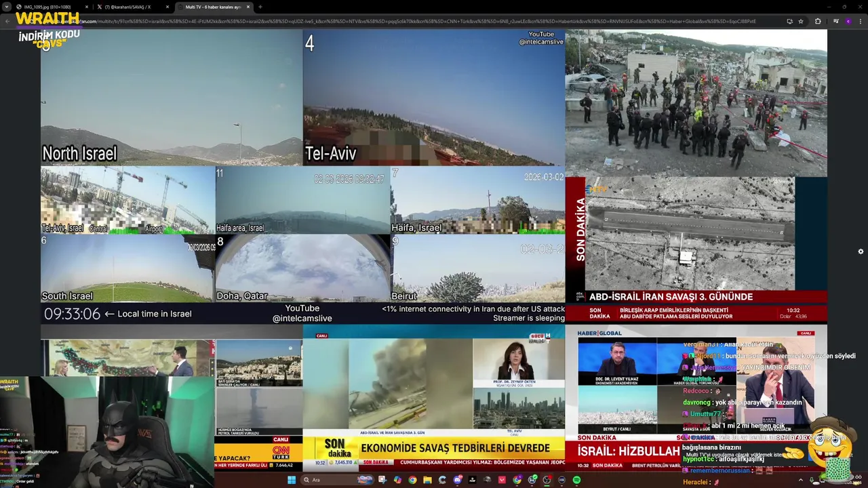Click the install app icon in address bar

click(x=790, y=21)
